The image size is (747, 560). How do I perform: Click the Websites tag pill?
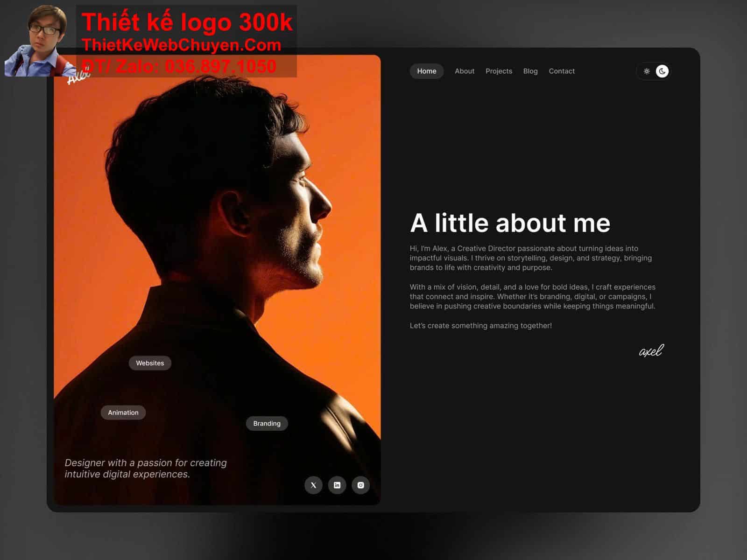coord(150,363)
